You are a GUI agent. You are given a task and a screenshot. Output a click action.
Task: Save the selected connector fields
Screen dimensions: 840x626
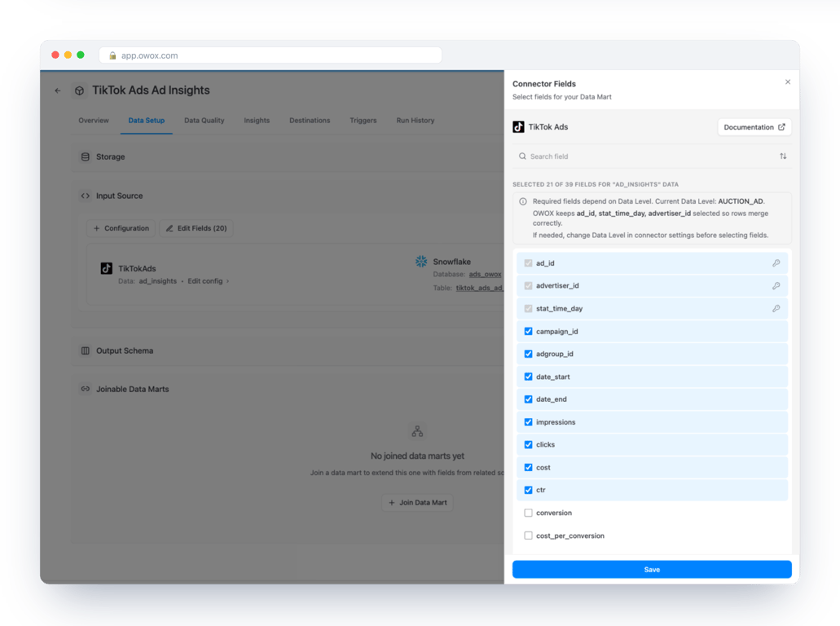click(x=652, y=570)
